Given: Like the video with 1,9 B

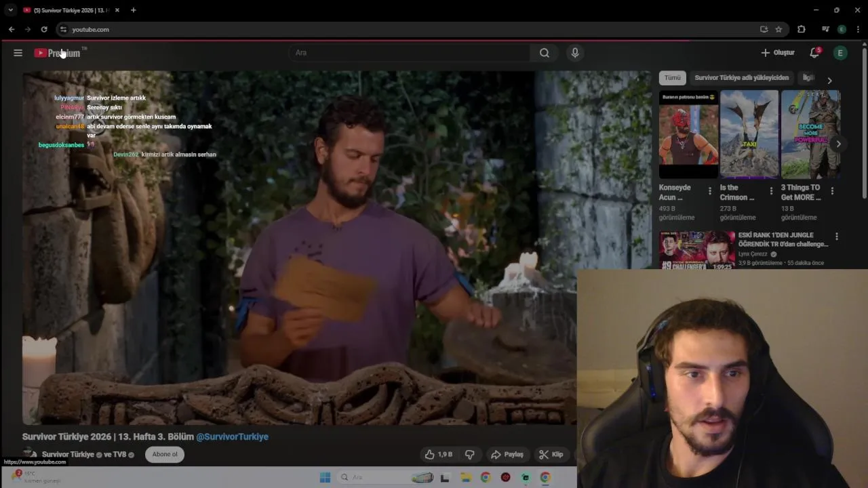Looking at the screenshot, I should pyautogui.click(x=438, y=454).
